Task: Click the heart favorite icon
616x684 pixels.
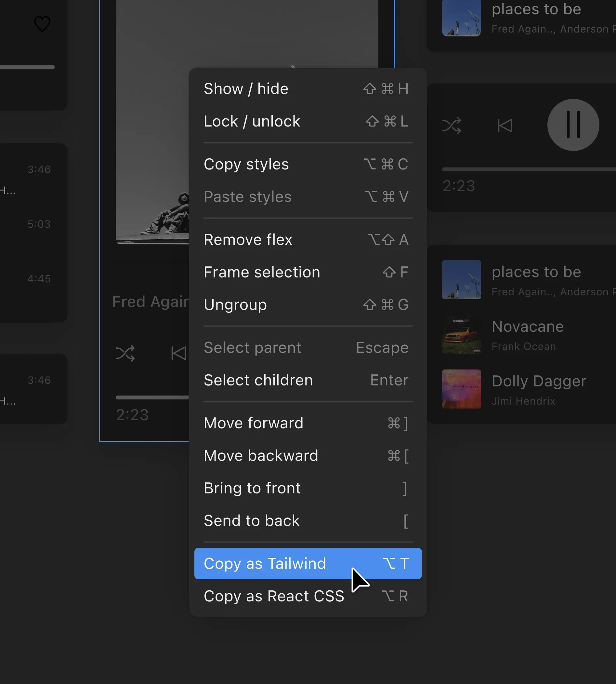Action: point(42,24)
